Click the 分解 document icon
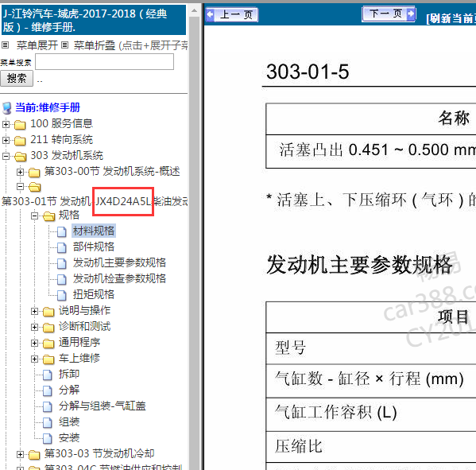Screen dimensions: 476x470 [x=48, y=390]
